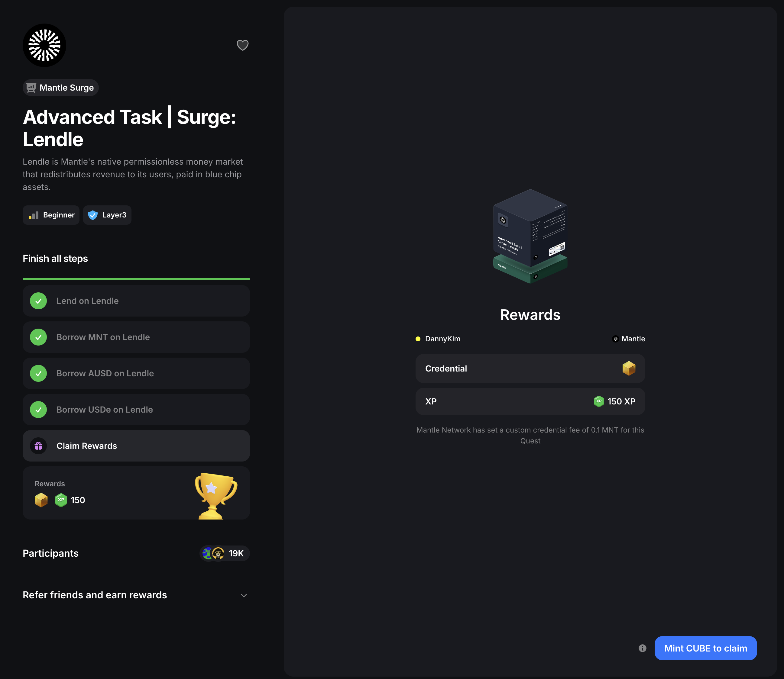Select the Claim Rewards step
Image resolution: width=784 pixels, height=679 pixels.
point(136,446)
